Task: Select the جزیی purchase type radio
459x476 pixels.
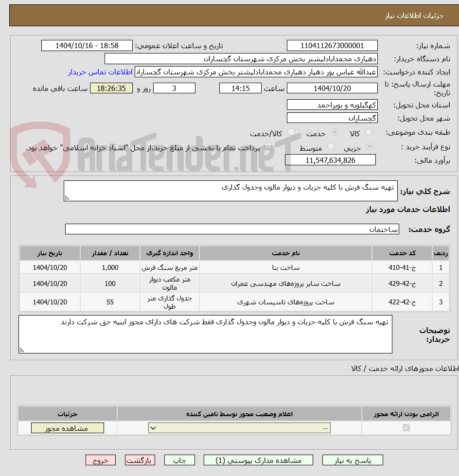Action: [x=370, y=147]
